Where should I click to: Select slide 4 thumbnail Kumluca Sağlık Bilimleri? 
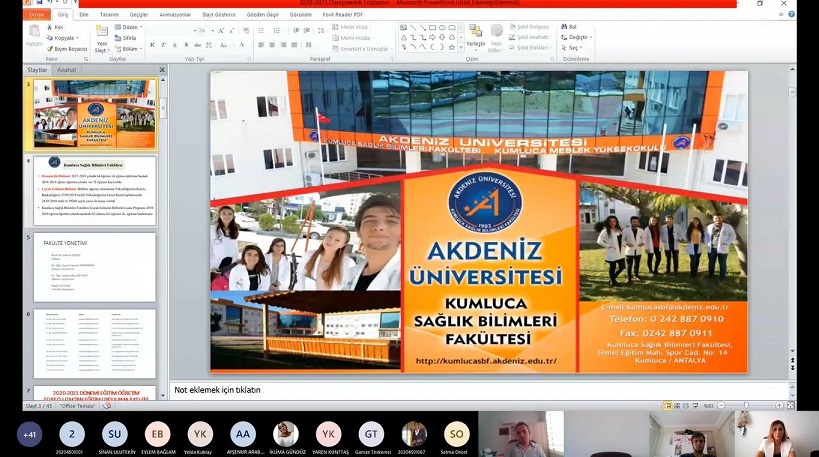coord(95,191)
